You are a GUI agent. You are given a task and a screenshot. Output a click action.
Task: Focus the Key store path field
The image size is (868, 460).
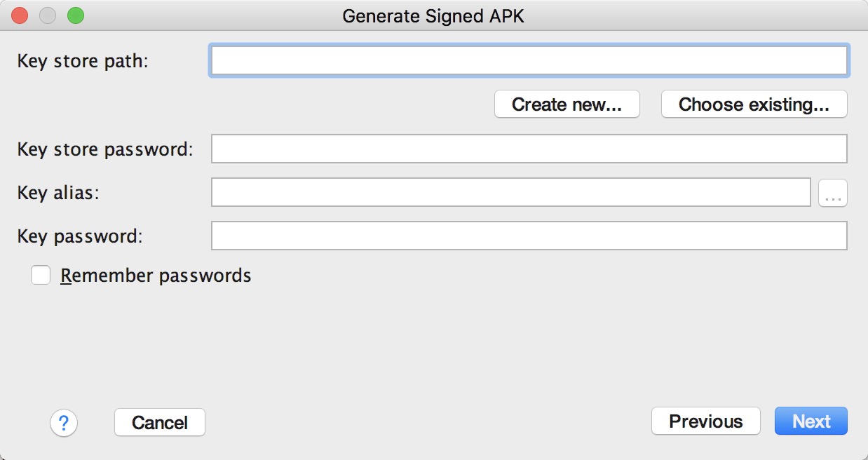click(x=529, y=61)
